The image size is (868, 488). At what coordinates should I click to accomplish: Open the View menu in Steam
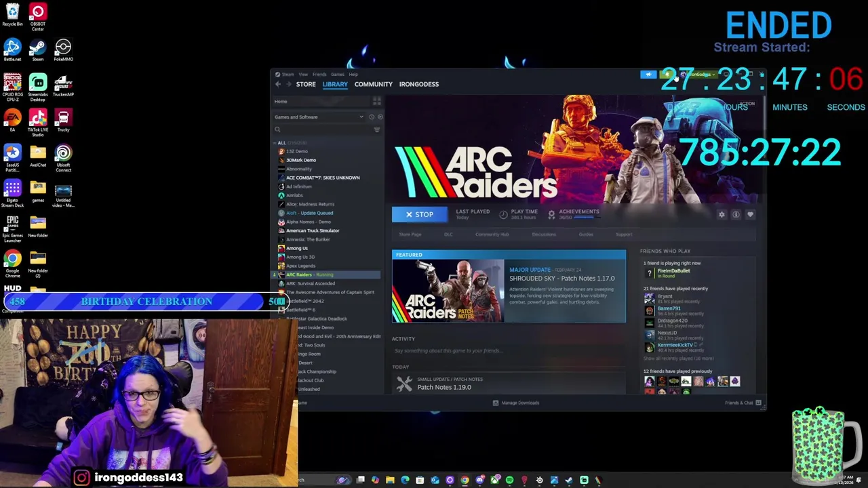[x=303, y=74]
